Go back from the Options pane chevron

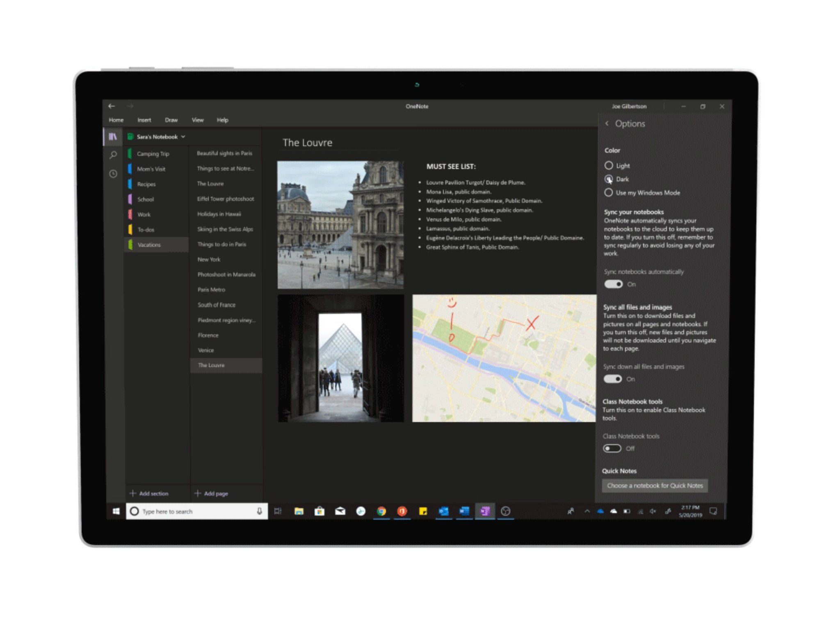coord(607,123)
